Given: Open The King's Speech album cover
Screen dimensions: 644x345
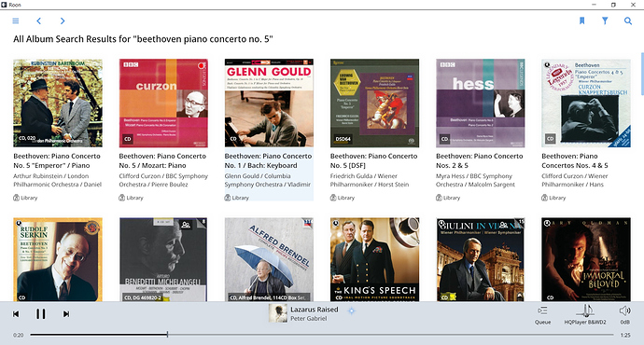Looking at the screenshot, I should [x=374, y=259].
